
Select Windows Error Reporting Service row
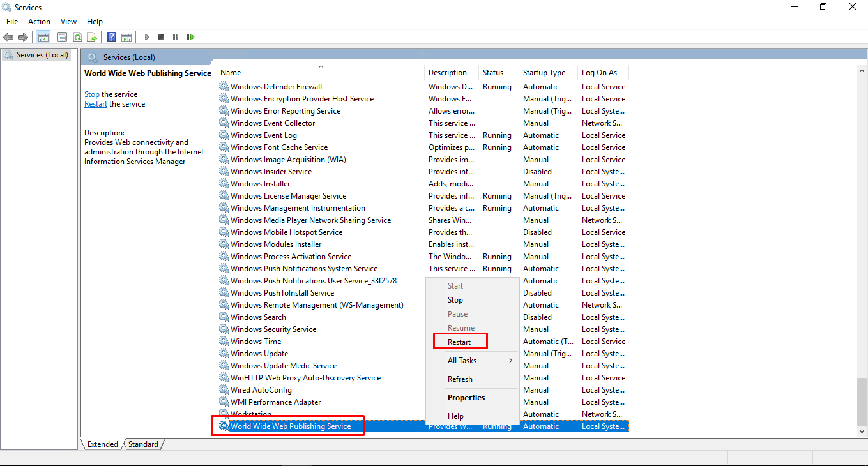click(423, 111)
